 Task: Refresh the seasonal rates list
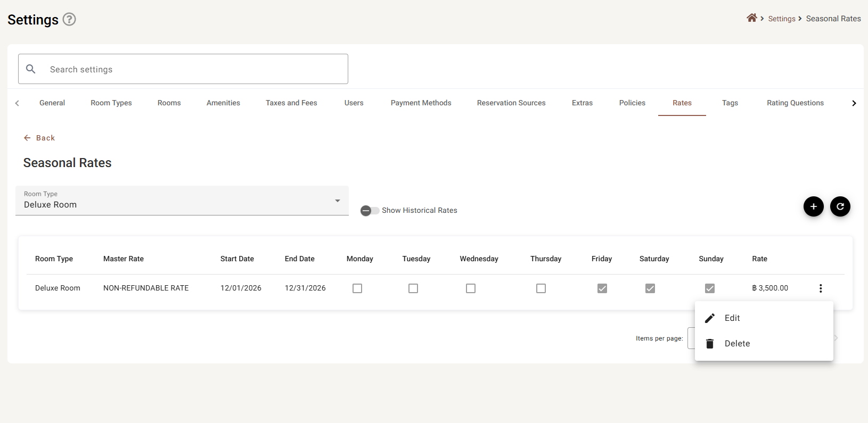pyautogui.click(x=840, y=206)
